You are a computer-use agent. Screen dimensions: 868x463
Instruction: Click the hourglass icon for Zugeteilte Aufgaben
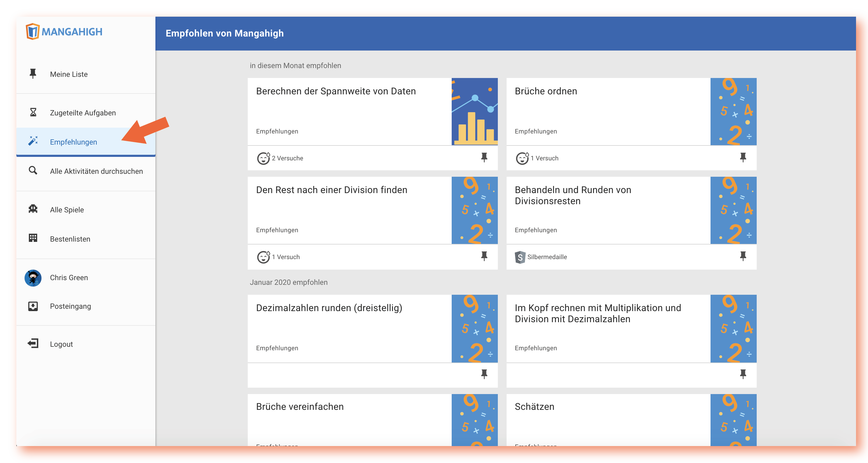click(x=33, y=112)
